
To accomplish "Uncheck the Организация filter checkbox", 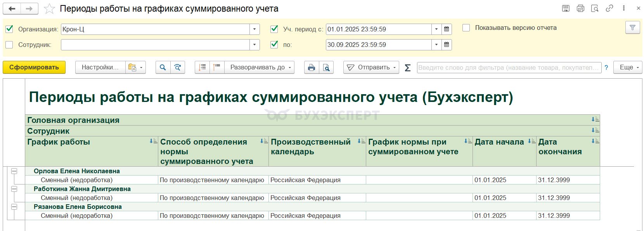I will point(9,29).
